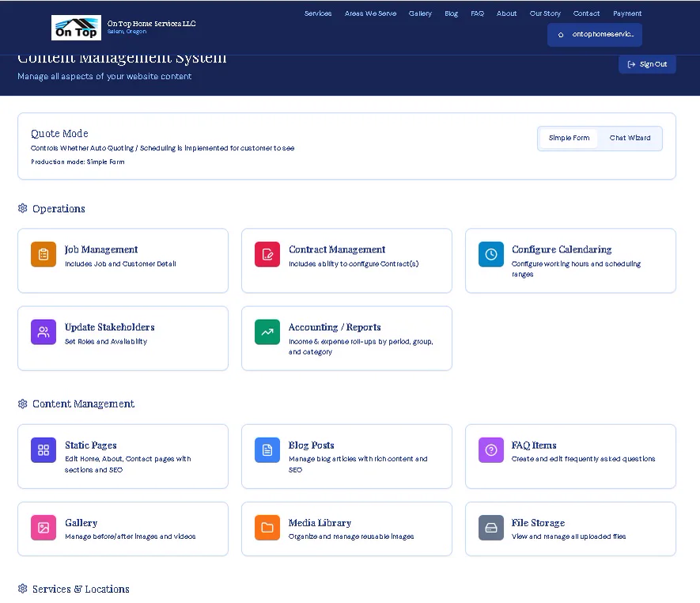Open Accounting / Reports card title
The height and width of the screenshot is (603, 700).
click(335, 327)
